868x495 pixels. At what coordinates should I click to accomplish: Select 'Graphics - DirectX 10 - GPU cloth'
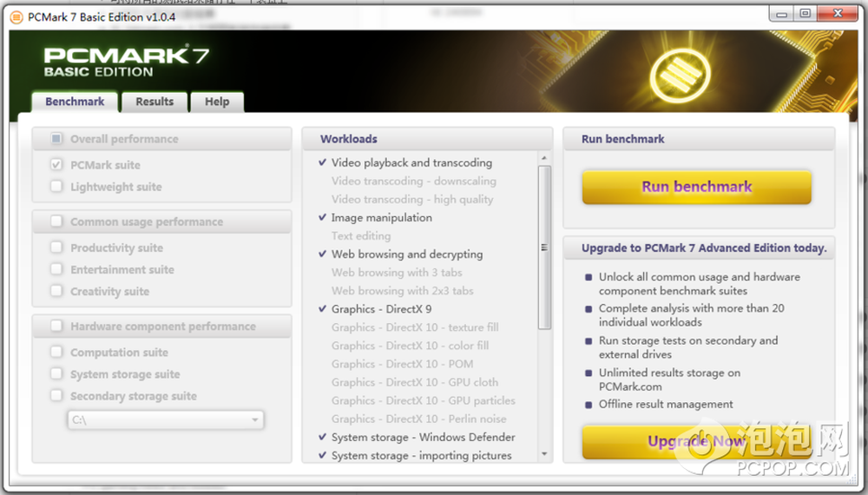[415, 382]
